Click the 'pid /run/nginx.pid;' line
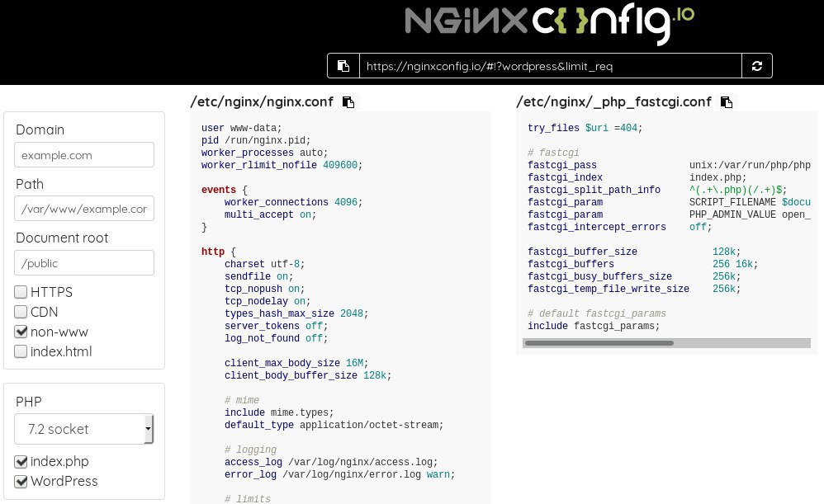The image size is (824, 504). click(256, 140)
